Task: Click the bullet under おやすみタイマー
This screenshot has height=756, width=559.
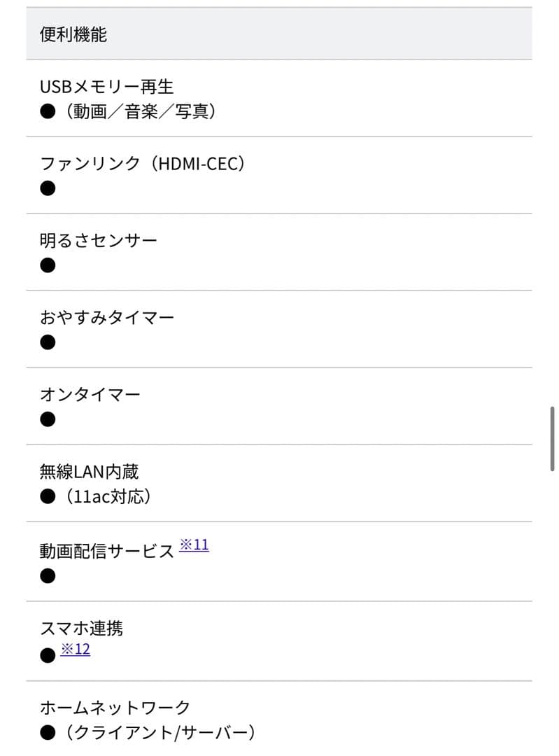Action: click(48, 342)
